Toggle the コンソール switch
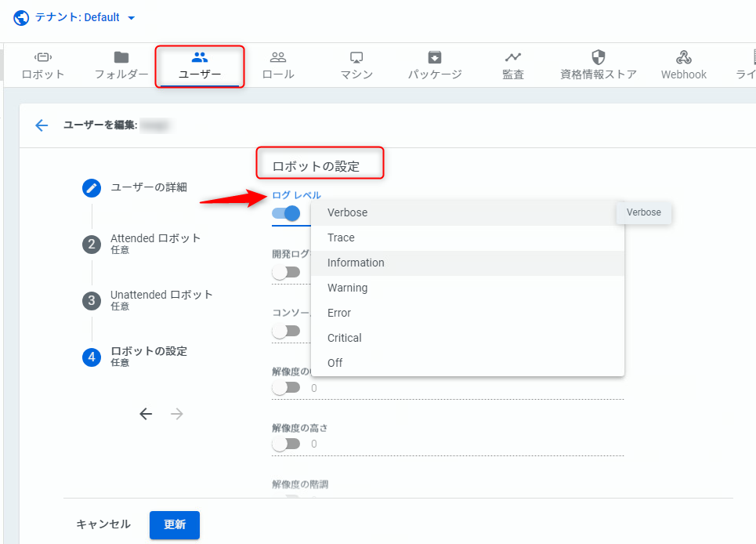The height and width of the screenshot is (544, 756). point(286,331)
